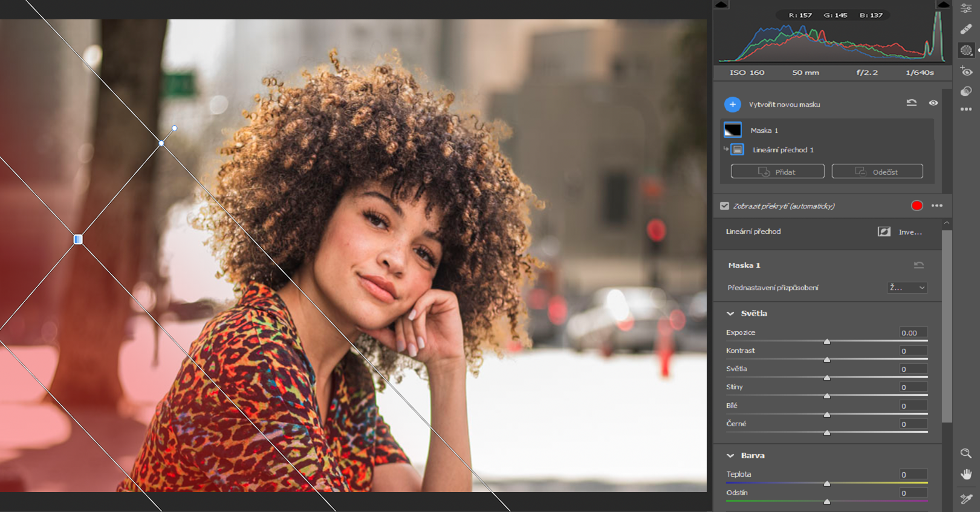980x512 pixels.
Task: Click the Bílé value field
Action: [x=913, y=406]
